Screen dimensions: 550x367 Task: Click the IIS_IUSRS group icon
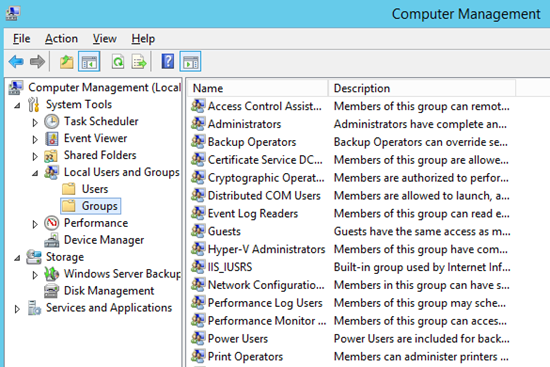[198, 267]
